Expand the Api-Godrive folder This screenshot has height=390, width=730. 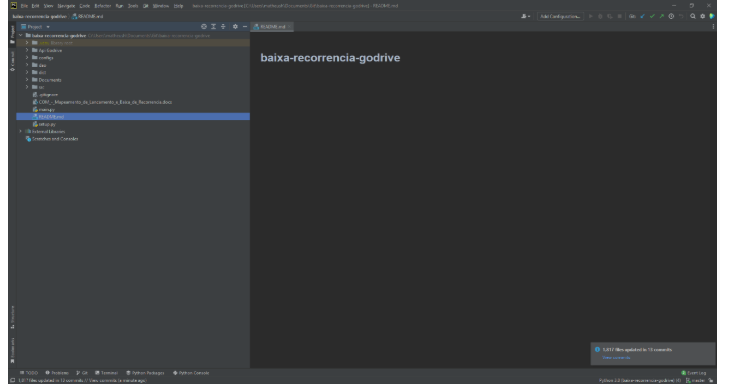(x=27, y=50)
